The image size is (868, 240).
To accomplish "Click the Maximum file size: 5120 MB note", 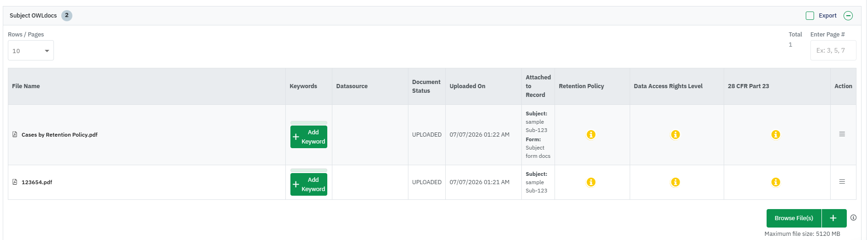I will click(x=802, y=234).
